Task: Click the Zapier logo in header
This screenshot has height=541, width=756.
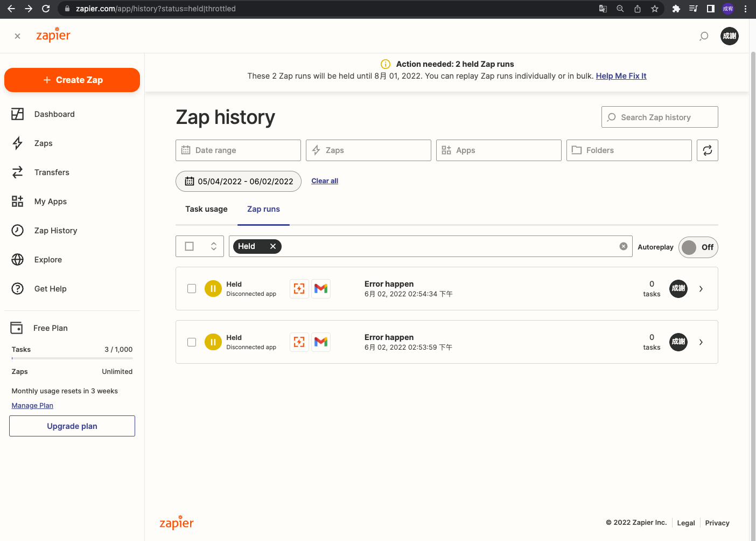Action: coord(53,35)
